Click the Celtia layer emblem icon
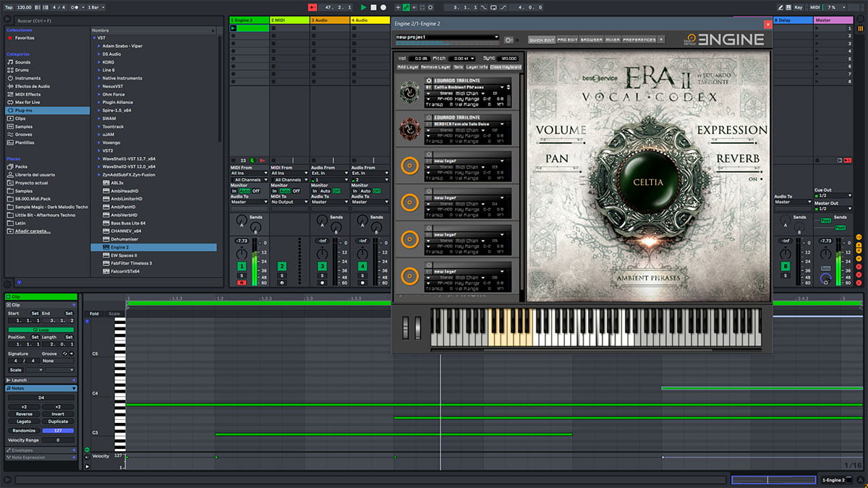 409,93
